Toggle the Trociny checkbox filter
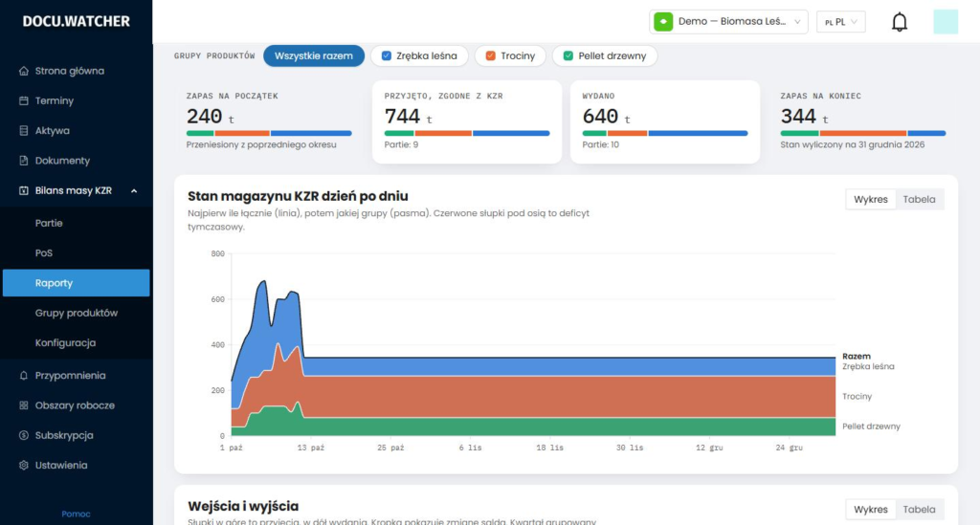 tap(491, 55)
